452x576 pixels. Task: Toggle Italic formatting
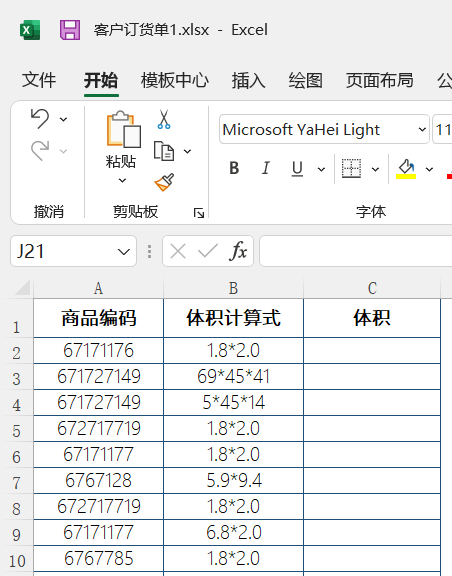pyautogui.click(x=266, y=169)
